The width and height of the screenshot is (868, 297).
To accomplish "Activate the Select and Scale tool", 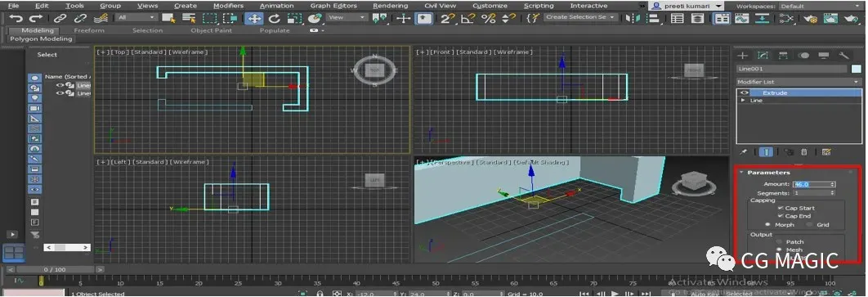I will click(294, 18).
